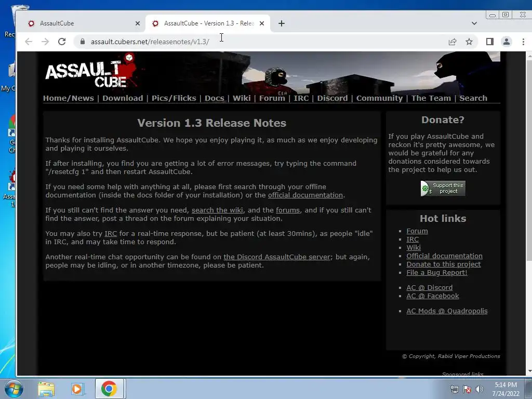Open the Community navigation item

pos(379,98)
